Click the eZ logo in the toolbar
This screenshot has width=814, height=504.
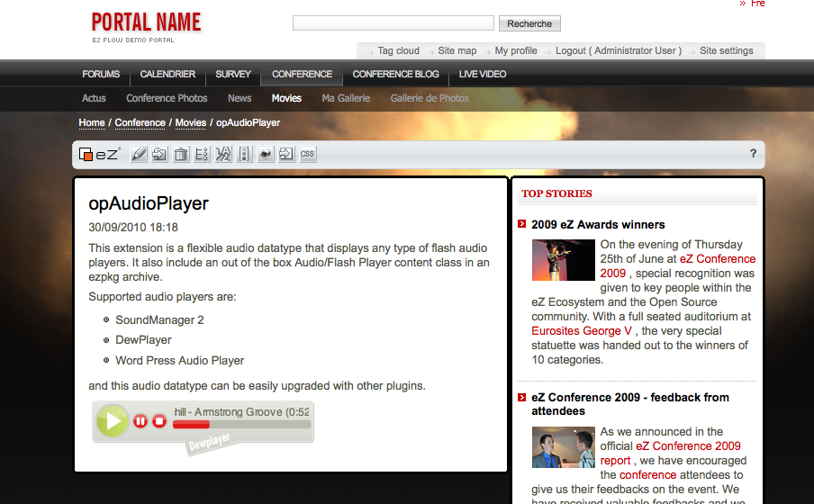click(99, 154)
